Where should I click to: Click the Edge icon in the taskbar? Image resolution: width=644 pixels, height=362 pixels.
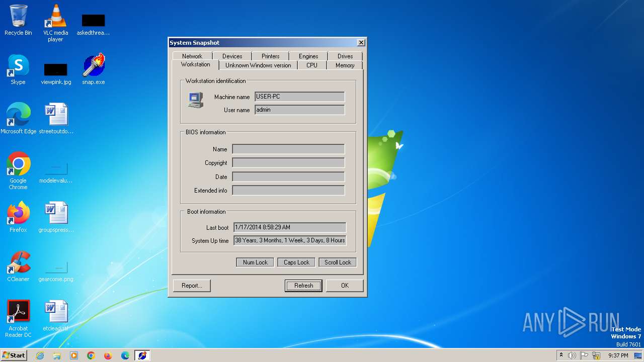click(125, 355)
